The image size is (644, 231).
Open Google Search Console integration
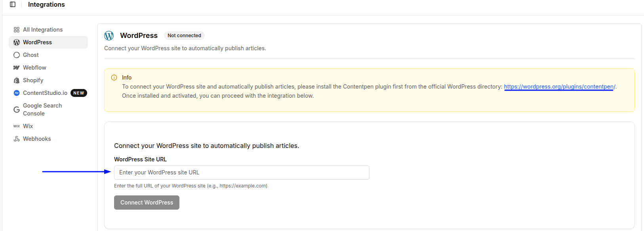pos(48,110)
